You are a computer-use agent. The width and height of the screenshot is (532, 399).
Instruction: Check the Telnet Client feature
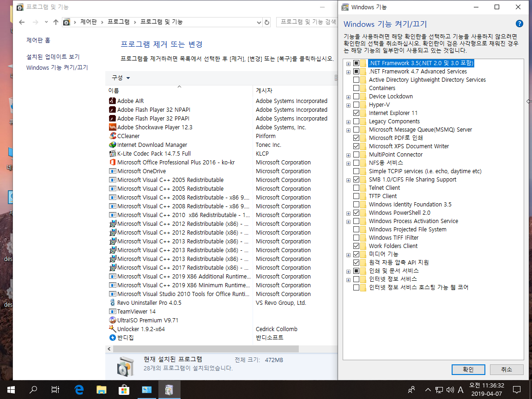tap(356, 187)
